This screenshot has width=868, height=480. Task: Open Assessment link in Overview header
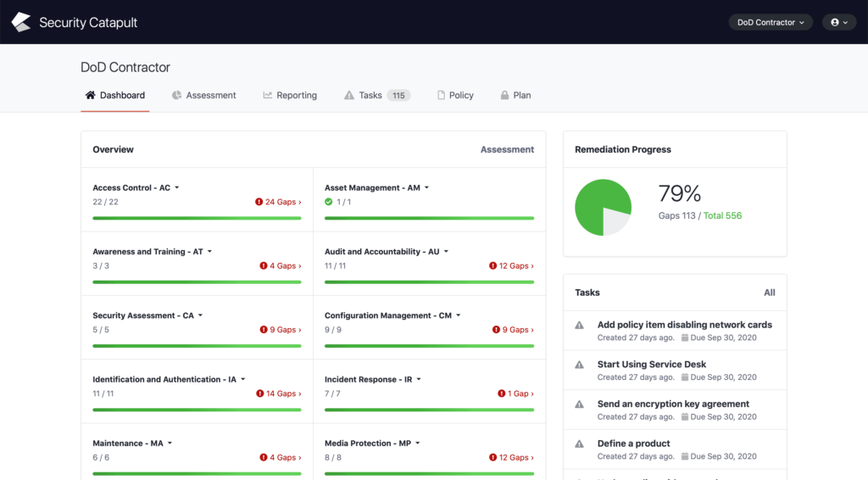click(x=507, y=149)
